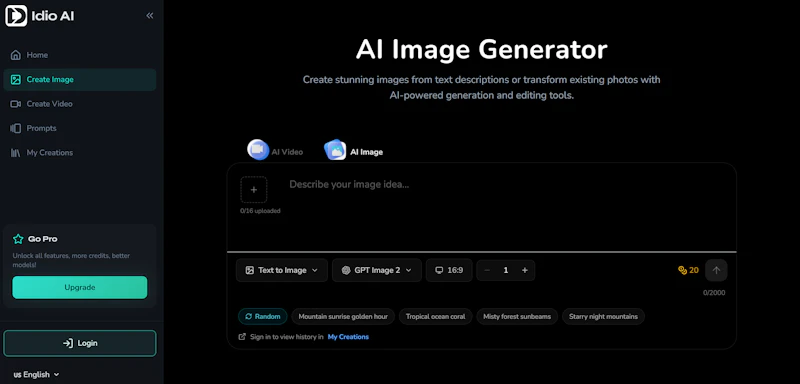Click the plus box to upload images
Viewport: 800px width, 384px height.
[254, 190]
